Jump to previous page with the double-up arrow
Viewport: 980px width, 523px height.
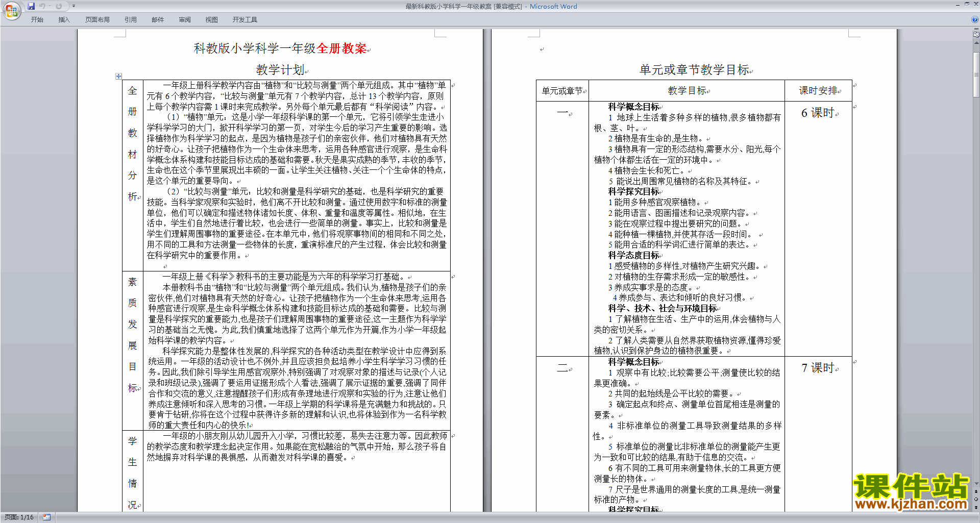point(976,491)
